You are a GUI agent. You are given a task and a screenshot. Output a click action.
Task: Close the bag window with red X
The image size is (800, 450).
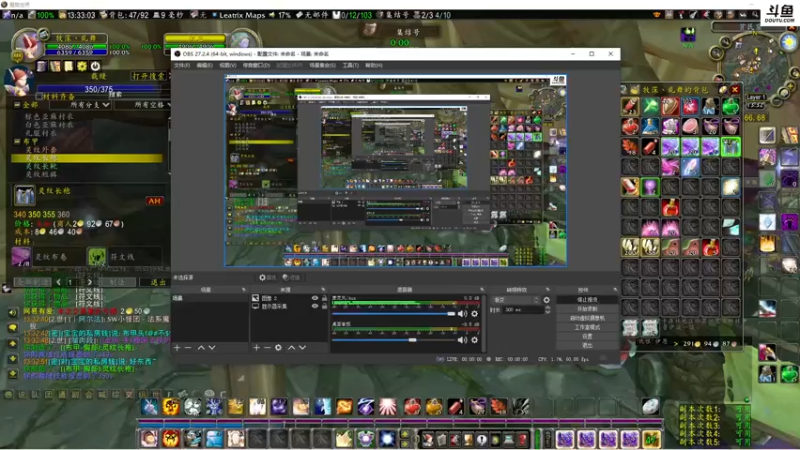735,90
